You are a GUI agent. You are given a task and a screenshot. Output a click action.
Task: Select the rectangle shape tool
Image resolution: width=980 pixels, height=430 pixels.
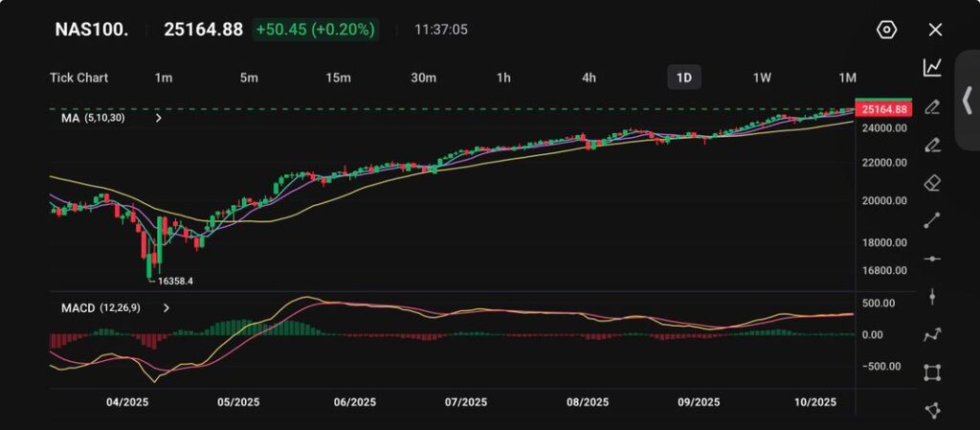pos(932,373)
